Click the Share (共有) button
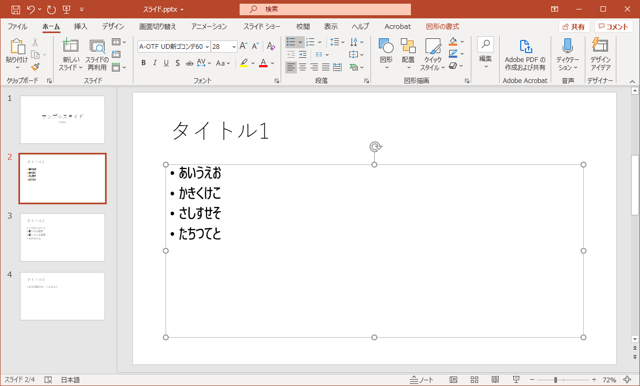This screenshot has height=386, width=640. click(573, 27)
